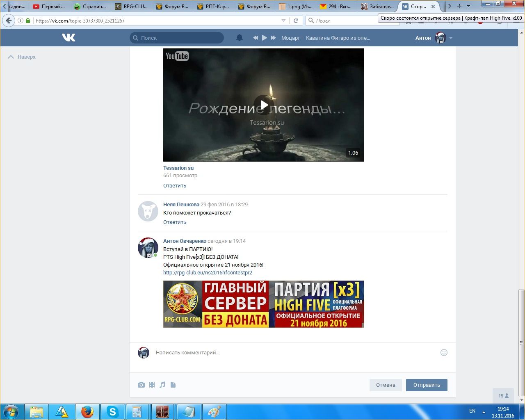525x420 pixels.
Task: Attach a document file icon
Action: click(x=173, y=385)
